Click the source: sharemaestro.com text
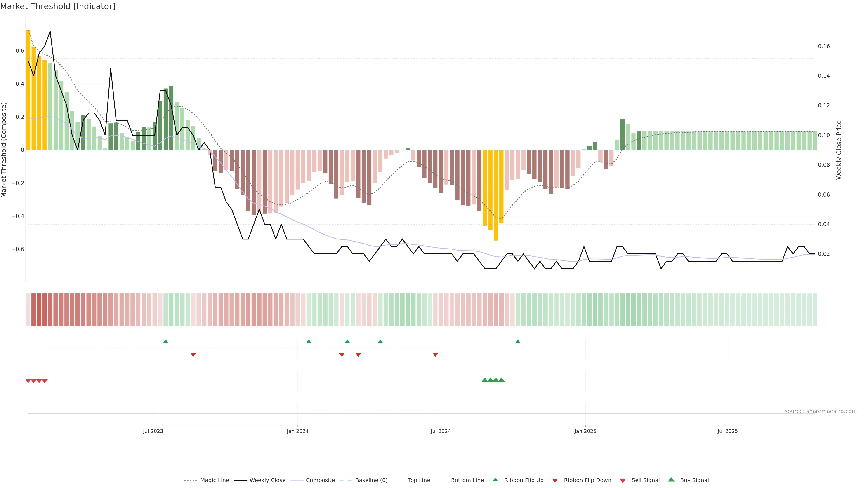868x488 pixels. click(821, 411)
